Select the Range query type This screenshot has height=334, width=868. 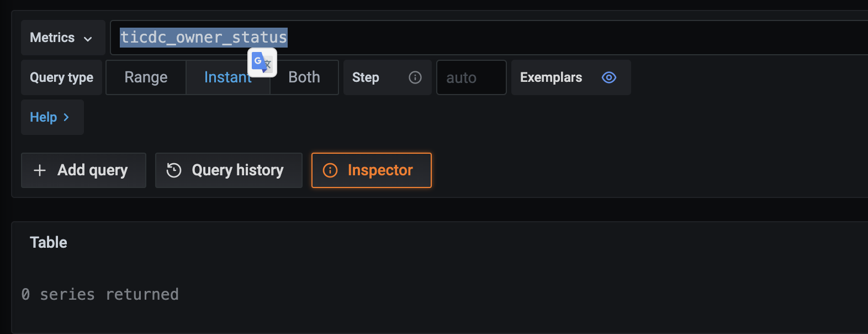146,77
